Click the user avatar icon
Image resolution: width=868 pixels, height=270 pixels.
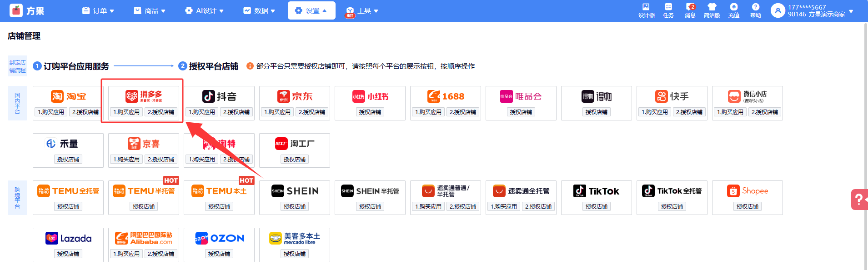point(778,10)
